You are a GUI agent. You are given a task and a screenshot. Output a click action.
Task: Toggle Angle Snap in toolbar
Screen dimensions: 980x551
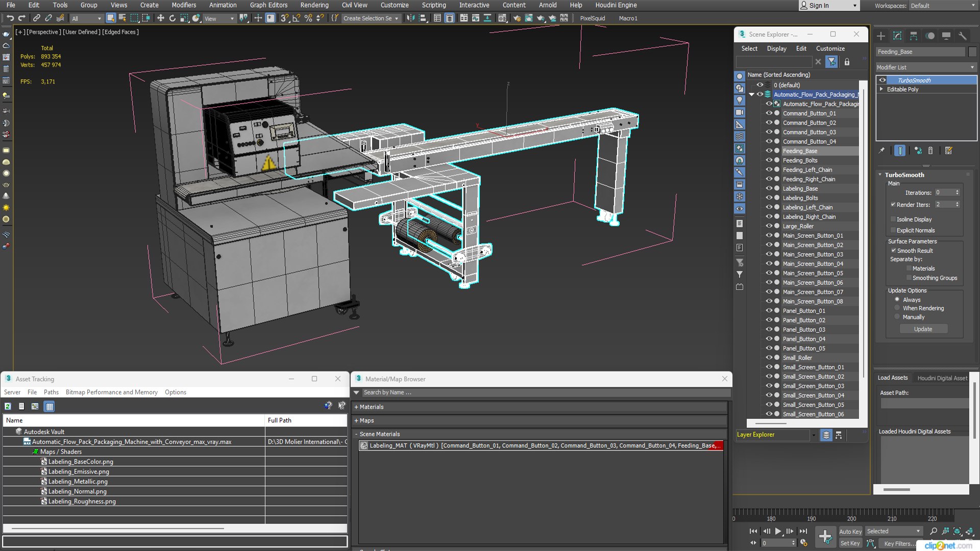297,18
